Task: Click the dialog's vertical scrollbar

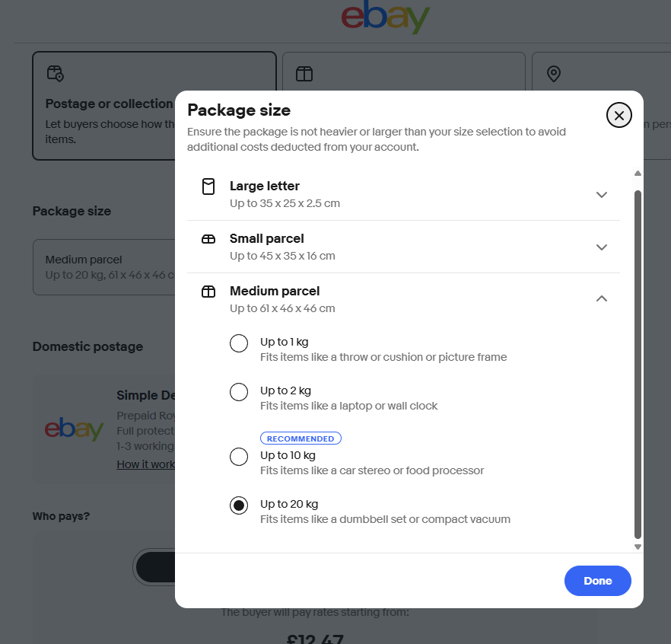Action: tap(638, 364)
